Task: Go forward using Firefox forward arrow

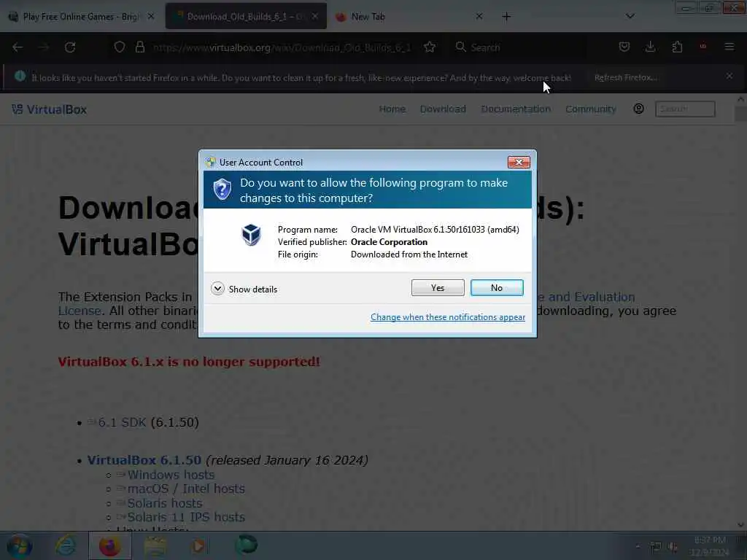Action: [44, 47]
